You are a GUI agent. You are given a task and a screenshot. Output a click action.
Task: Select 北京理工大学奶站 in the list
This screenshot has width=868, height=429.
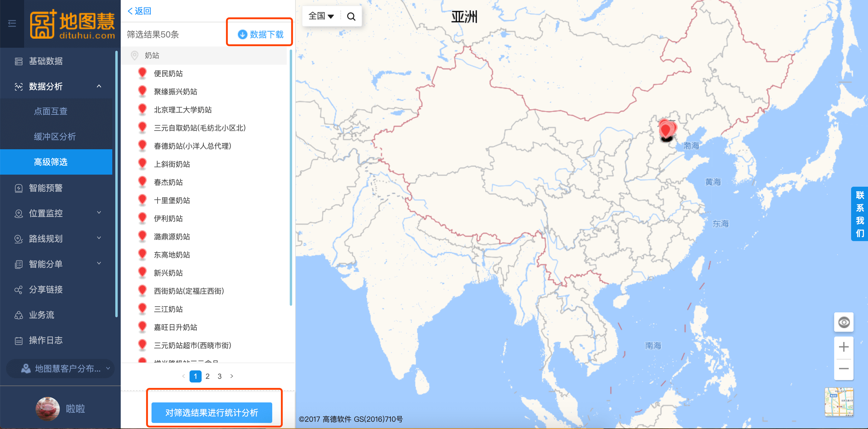click(183, 110)
